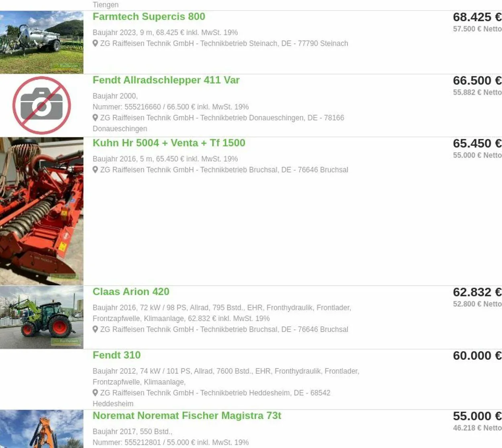The width and height of the screenshot is (502, 448).
Task: Click location pin under Claas Arion listing
Action: (x=95, y=329)
